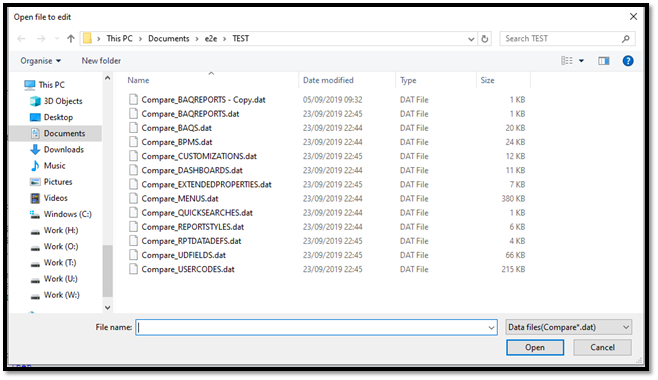Open the Data files(Compare*.dat) filter dropdown
The image size is (658, 380).
click(569, 327)
